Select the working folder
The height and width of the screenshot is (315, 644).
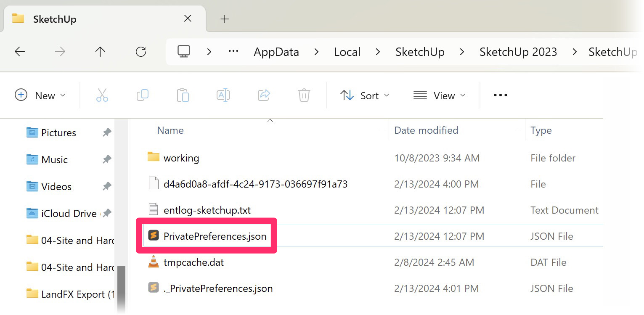181,158
